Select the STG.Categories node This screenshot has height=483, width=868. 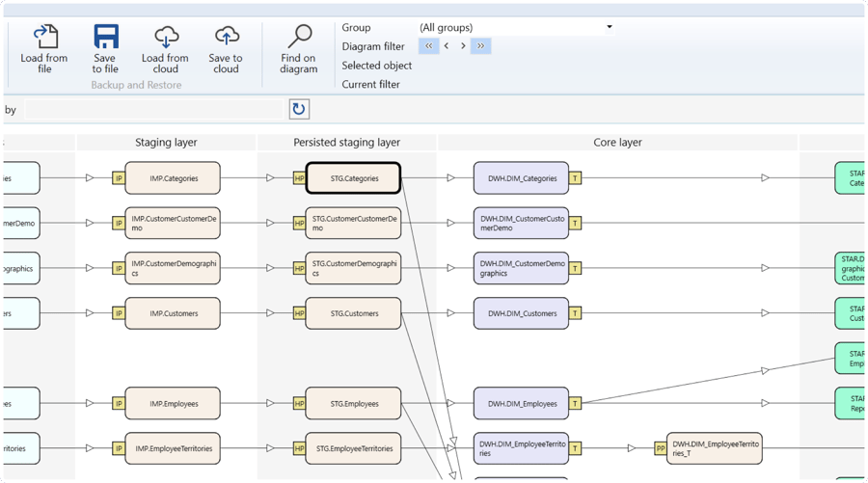[x=353, y=178]
